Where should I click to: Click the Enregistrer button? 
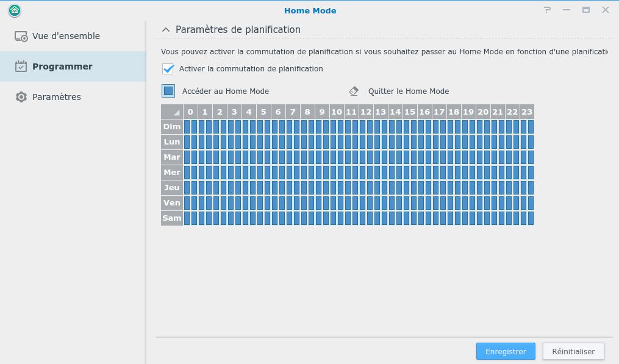pyautogui.click(x=506, y=351)
